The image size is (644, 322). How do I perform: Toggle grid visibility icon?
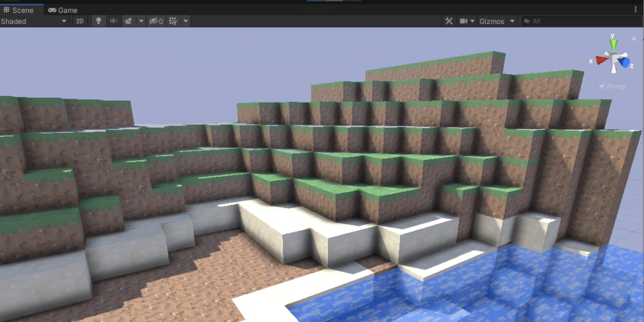point(173,21)
